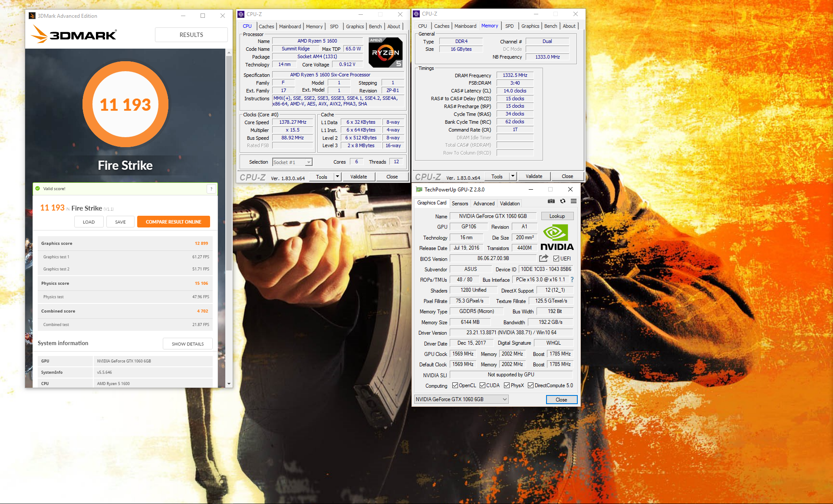Screen dimensions: 833x504
Task: Click the Bus Interface question mark icon
Action: 572,280
